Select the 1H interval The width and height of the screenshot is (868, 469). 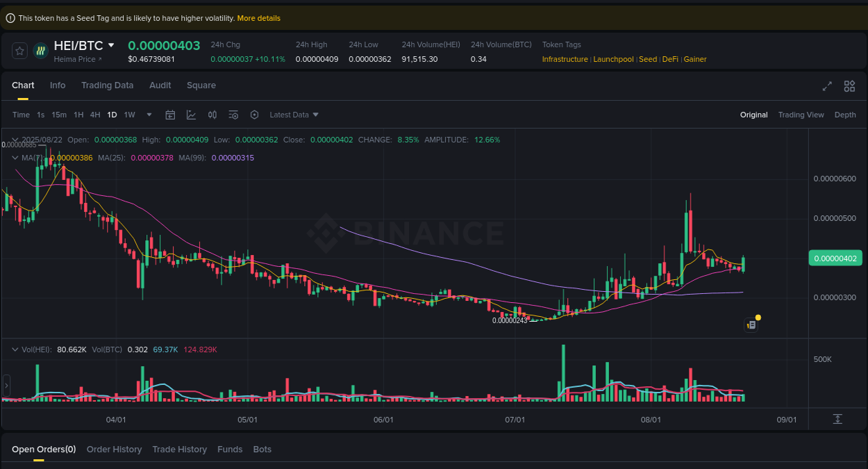point(78,115)
